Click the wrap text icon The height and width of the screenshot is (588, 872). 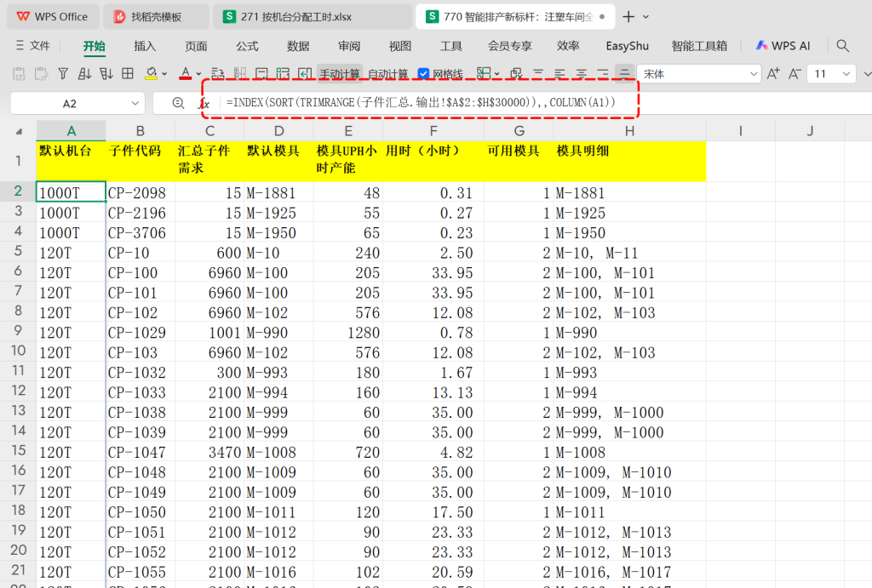[218, 74]
